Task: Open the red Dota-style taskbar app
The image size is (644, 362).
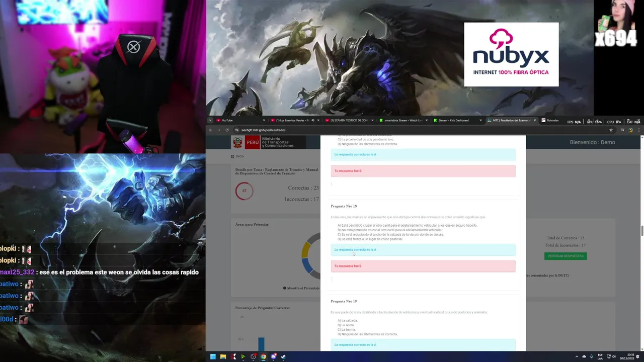Action: pos(233,357)
